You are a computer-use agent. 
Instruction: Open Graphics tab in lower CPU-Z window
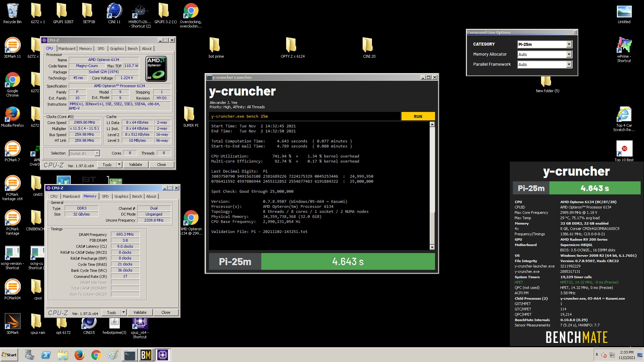pyautogui.click(x=121, y=196)
